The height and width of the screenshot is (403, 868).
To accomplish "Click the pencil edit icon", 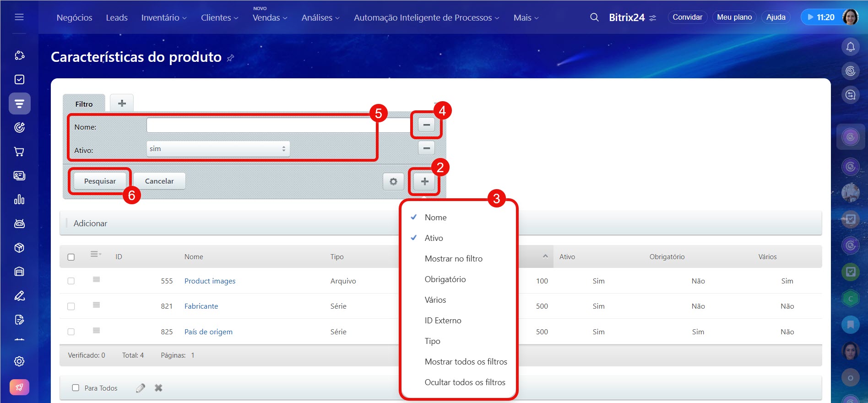I will pyautogui.click(x=141, y=388).
